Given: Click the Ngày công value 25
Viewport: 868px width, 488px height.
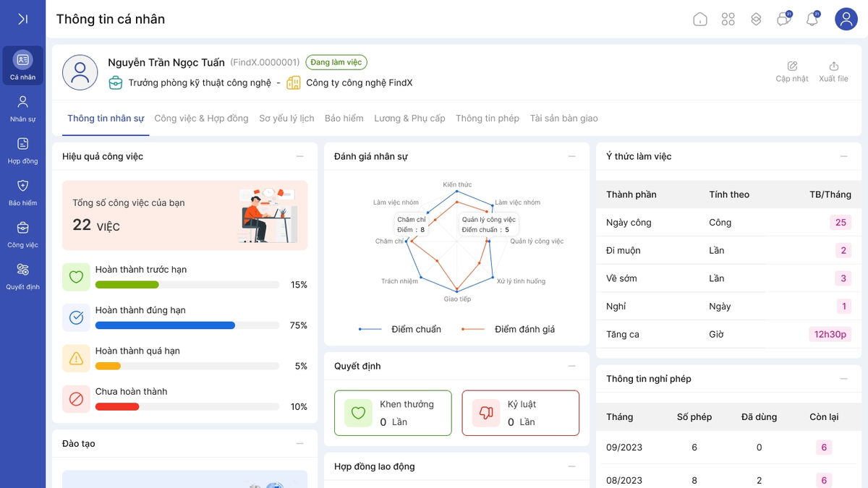Looking at the screenshot, I should click(x=841, y=223).
